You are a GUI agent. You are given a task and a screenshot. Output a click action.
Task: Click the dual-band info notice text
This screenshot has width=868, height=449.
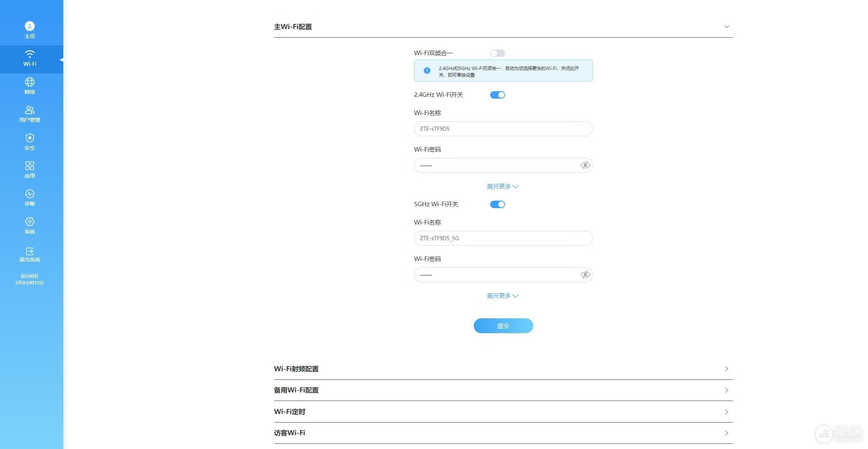[509, 71]
